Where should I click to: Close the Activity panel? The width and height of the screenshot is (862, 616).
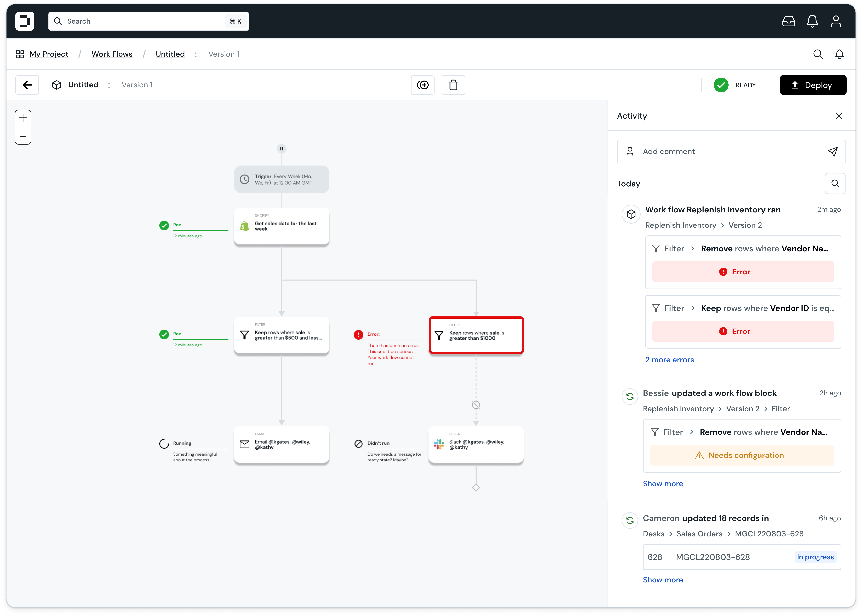click(x=839, y=116)
